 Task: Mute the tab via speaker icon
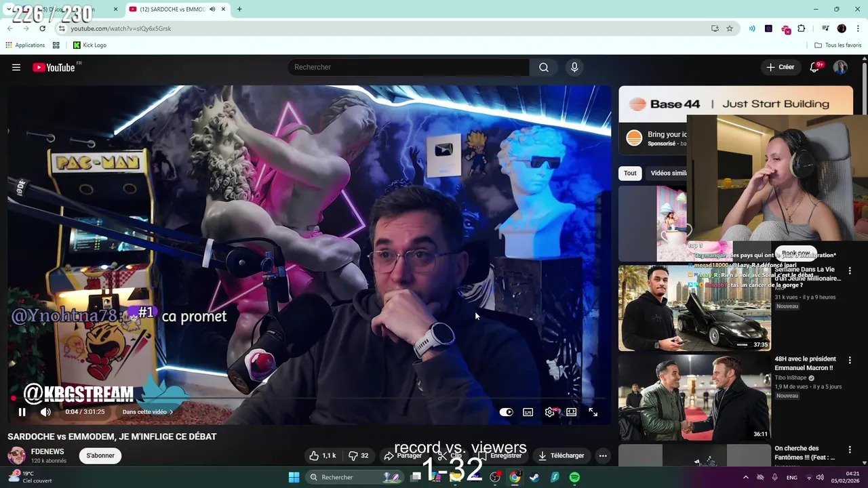pos(213,9)
